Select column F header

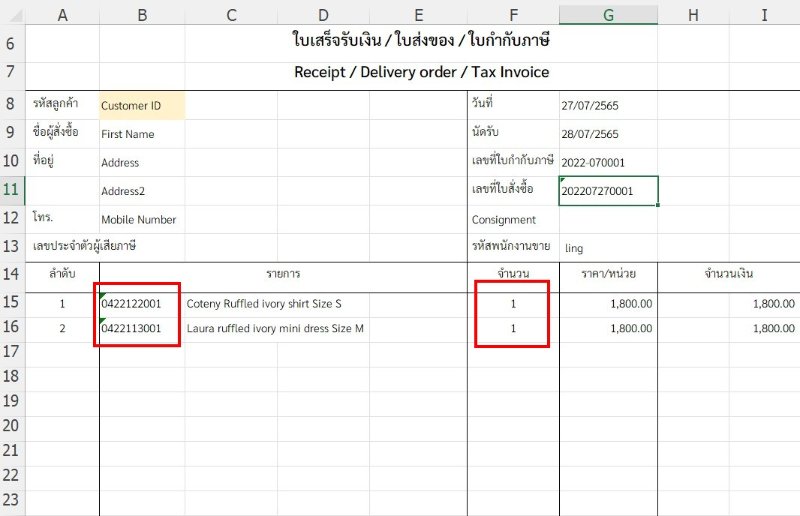pyautogui.click(x=513, y=14)
